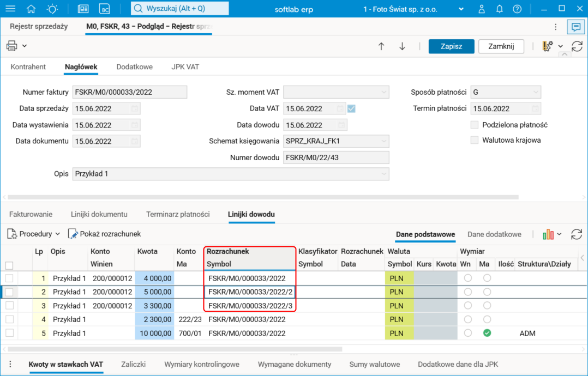588x376 pixels.
Task: Open the calendar for Data dowodu
Action: (341, 125)
